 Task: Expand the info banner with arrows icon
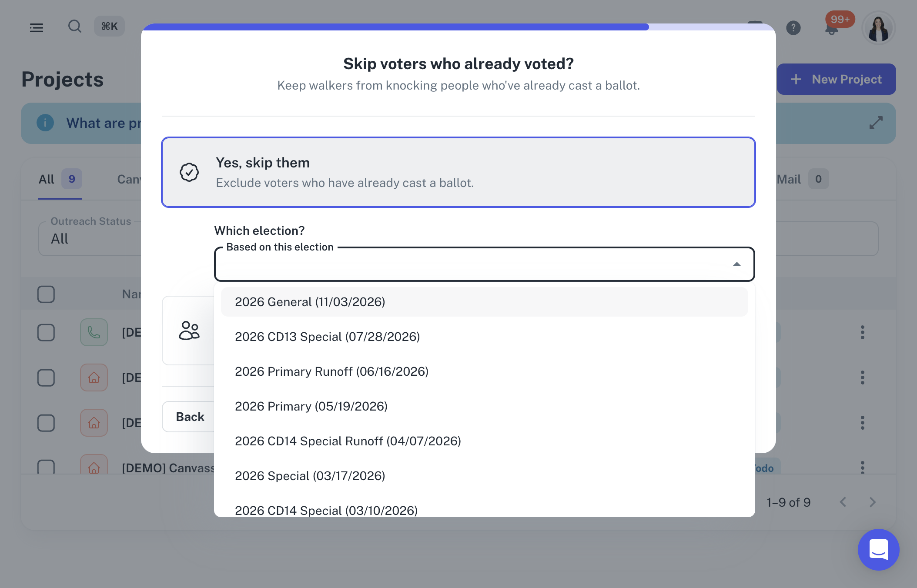[x=876, y=123]
